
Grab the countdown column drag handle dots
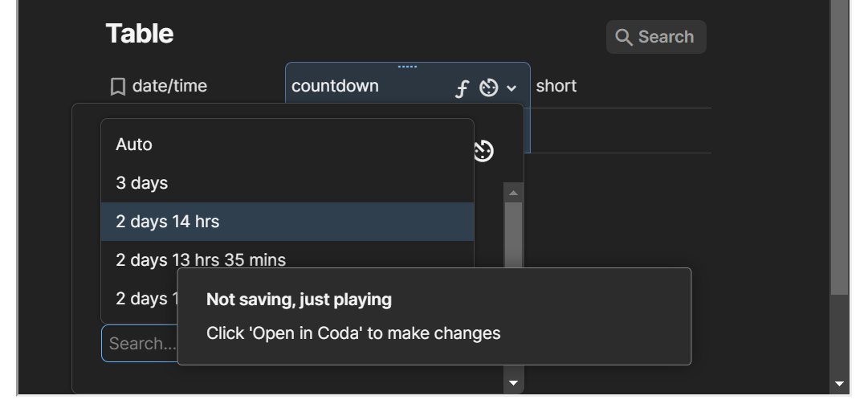(x=407, y=67)
